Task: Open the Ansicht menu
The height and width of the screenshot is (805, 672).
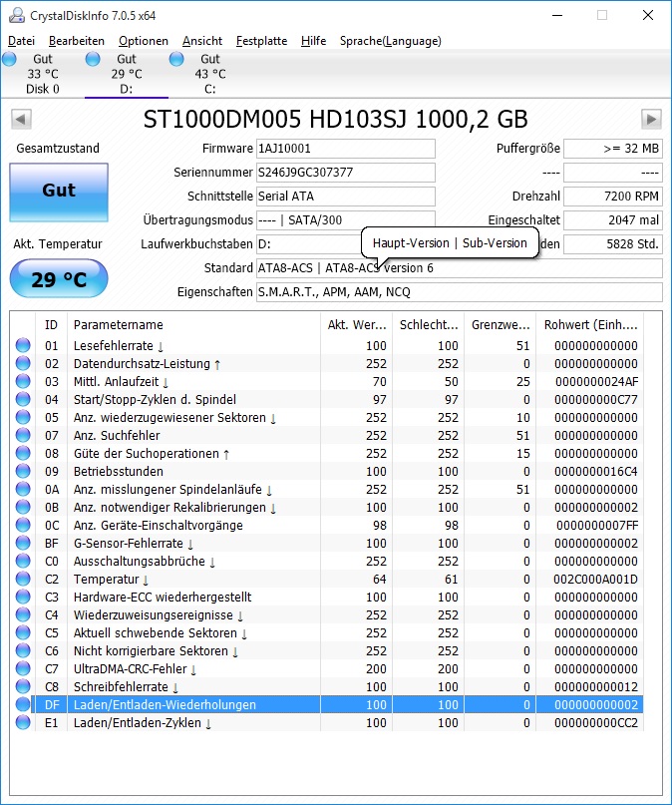Action: click(202, 41)
